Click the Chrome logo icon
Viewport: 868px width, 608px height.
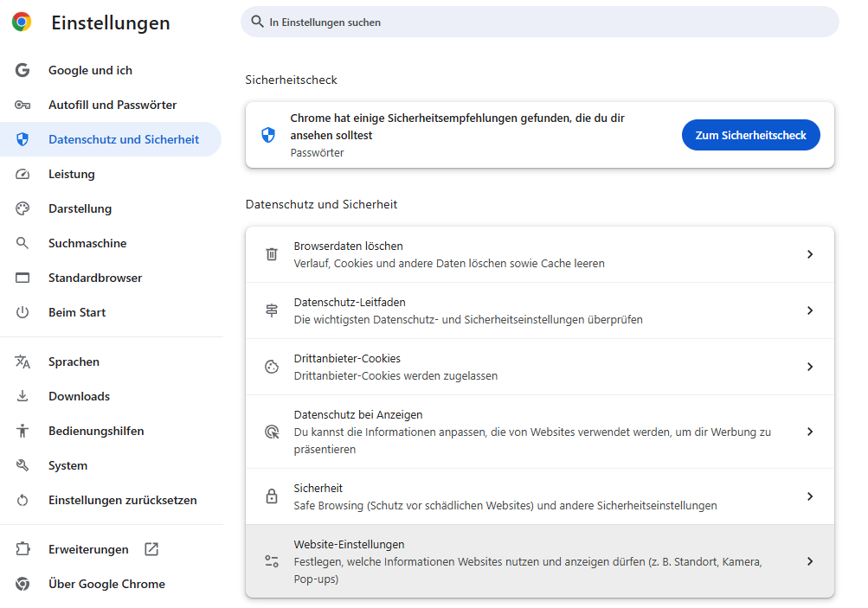point(22,22)
